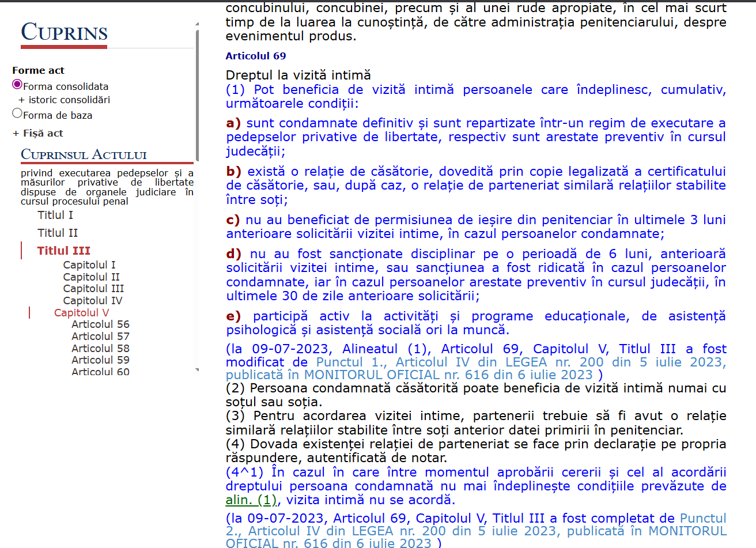Expand the istoric consolidări section
The image size is (756, 548).
pos(64,100)
